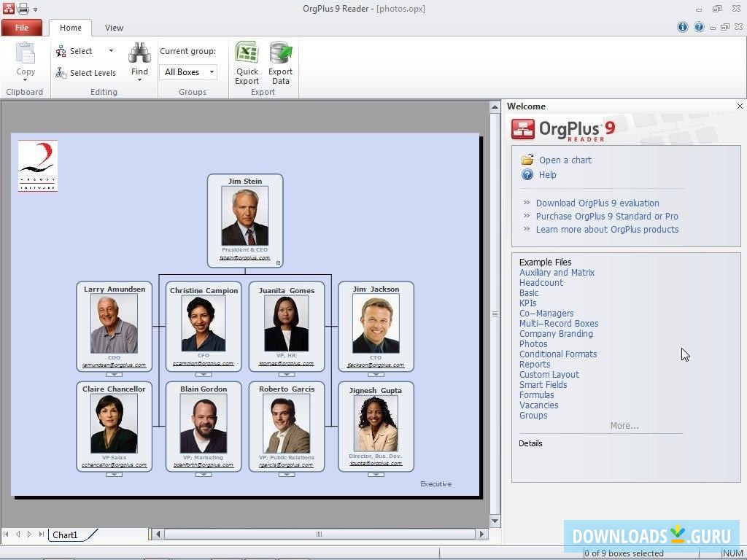Screen dimensions: 747x560
Task: Close the Welcome panel
Action: coord(740,106)
